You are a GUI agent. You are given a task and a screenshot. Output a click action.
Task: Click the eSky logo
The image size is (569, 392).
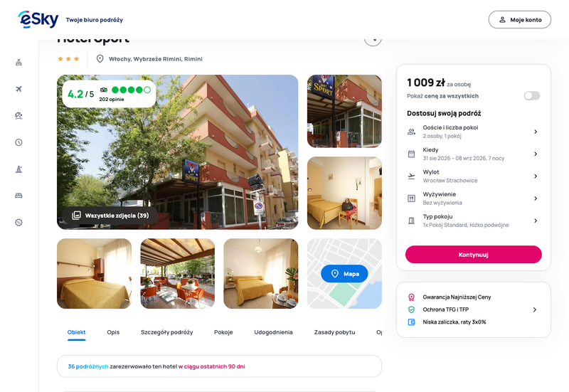click(38, 19)
